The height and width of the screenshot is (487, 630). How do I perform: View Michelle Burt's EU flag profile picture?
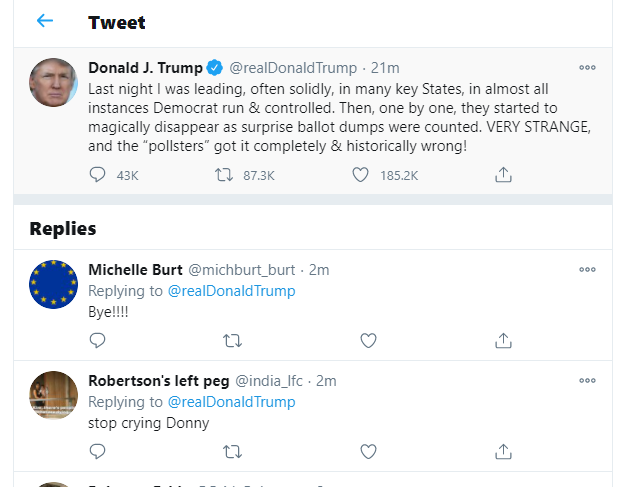53,284
